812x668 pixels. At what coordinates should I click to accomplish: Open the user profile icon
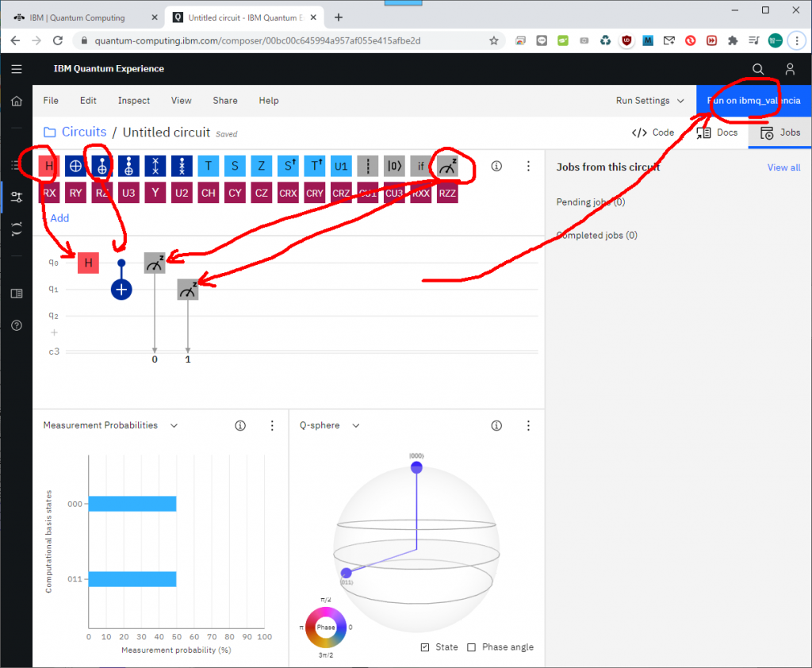tap(790, 69)
